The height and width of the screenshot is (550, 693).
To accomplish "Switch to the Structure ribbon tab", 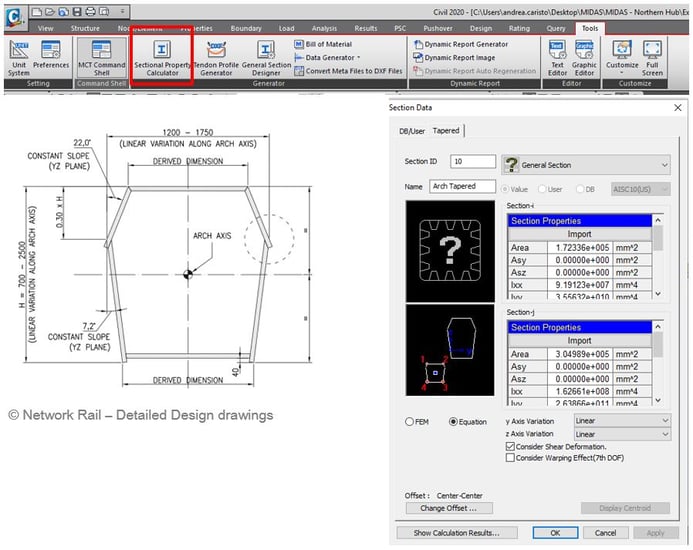I will (85, 28).
